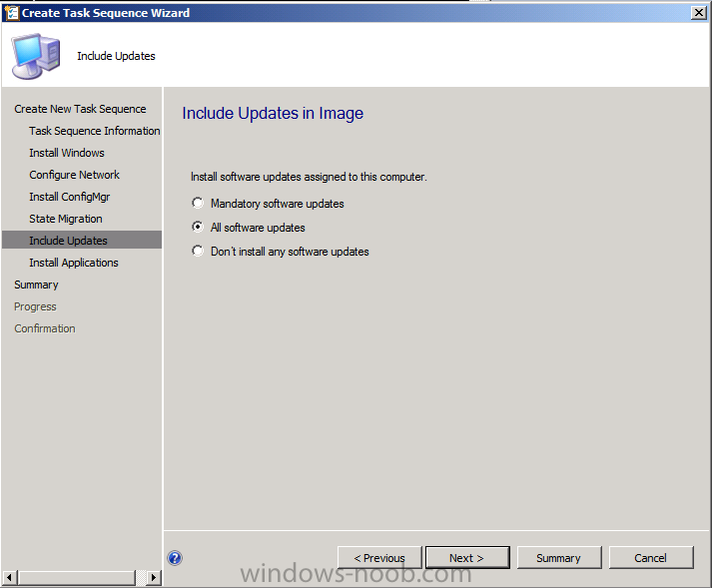Click the Previous button
The image size is (712, 588).
379,558
